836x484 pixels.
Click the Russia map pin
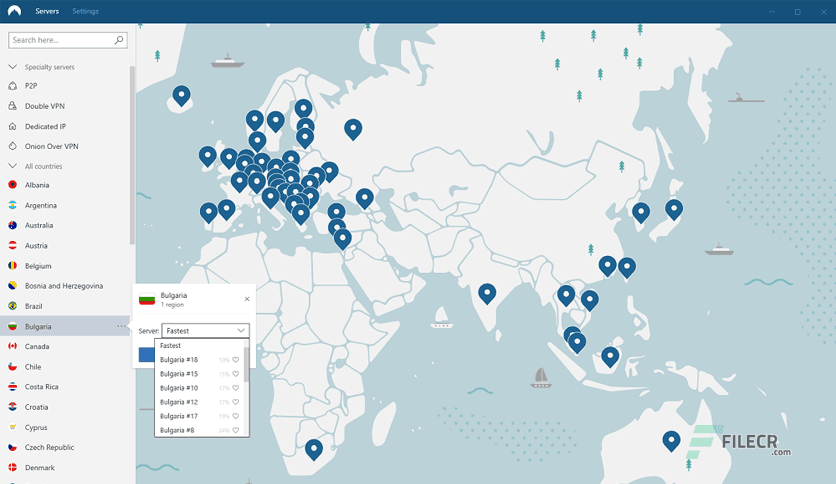pyautogui.click(x=353, y=129)
